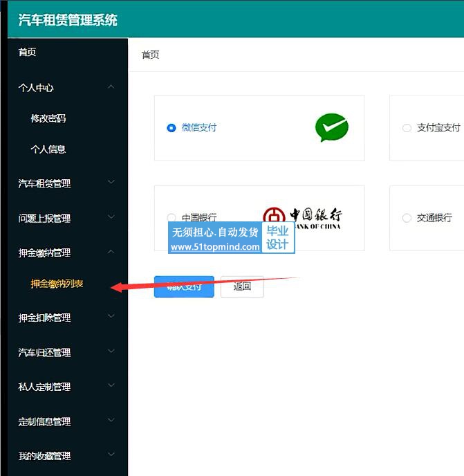The width and height of the screenshot is (464, 476).
Task: Expand the 私人定制管理 chevron
Action: [111, 385]
